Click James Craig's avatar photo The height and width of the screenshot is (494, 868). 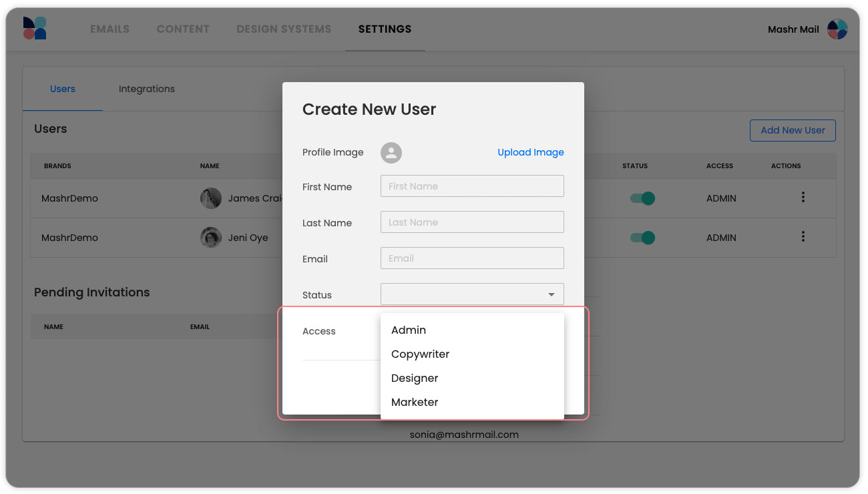point(211,198)
